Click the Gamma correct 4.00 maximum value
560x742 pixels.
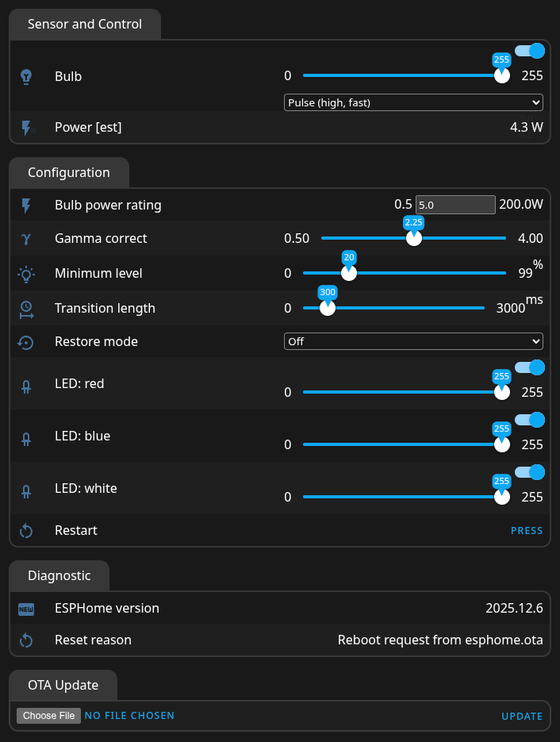530,239
